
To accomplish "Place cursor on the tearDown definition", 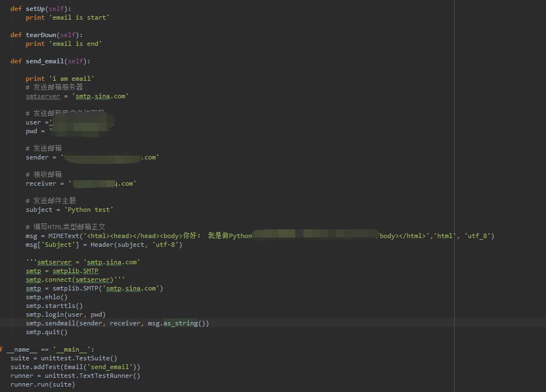I will [41, 34].
